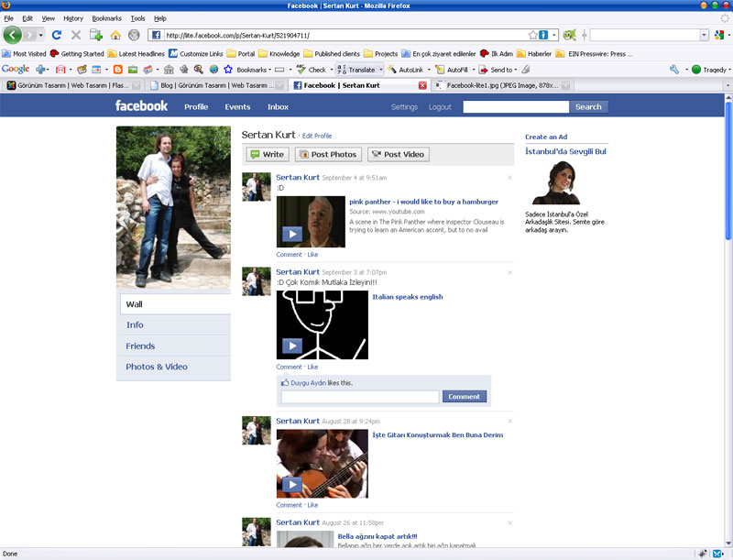This screenshot has width=733, height=560.
Task: Click the vertical scrollbar thumb
Action: [728, 171]
